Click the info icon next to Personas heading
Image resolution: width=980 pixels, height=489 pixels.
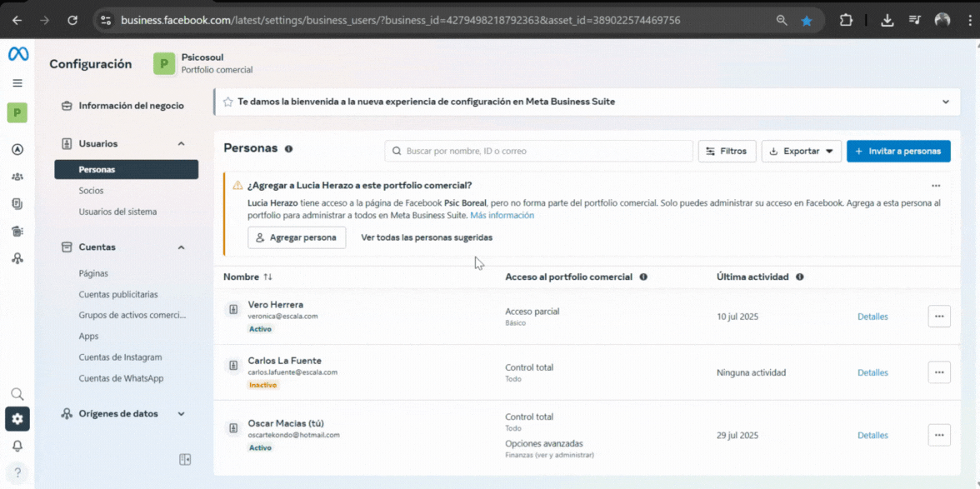(x=288, y=148)
